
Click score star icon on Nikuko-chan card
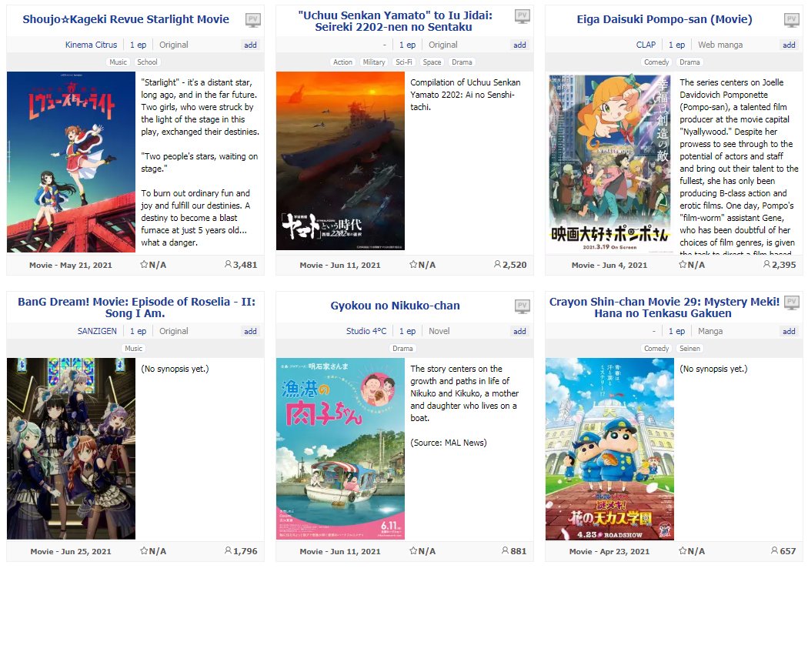click(x=413, y=551)
